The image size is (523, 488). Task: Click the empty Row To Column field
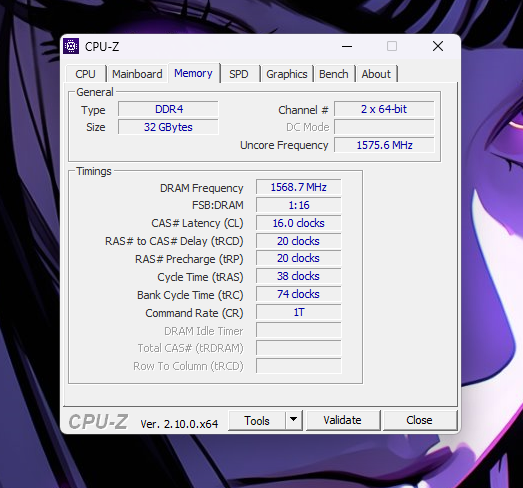tap(299, 366)
